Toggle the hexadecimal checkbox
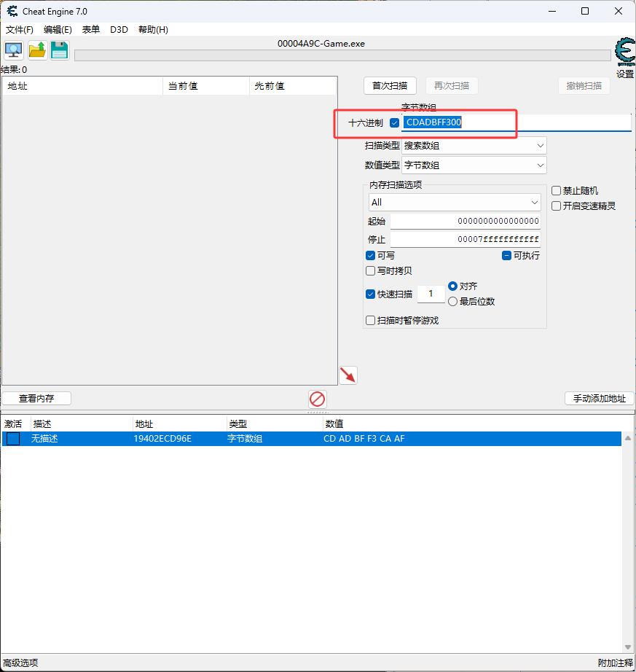Screen dimensions: 636x672 pos(394,123)
